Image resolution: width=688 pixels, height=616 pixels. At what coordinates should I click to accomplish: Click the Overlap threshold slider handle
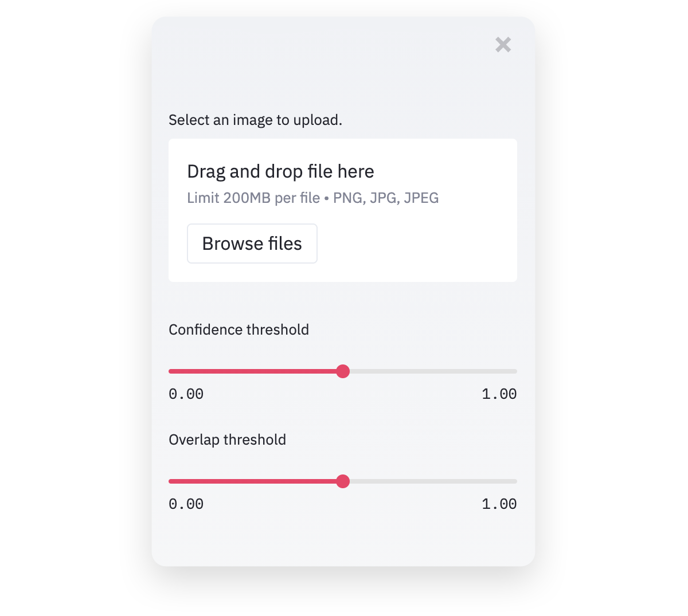coord(343,481)
